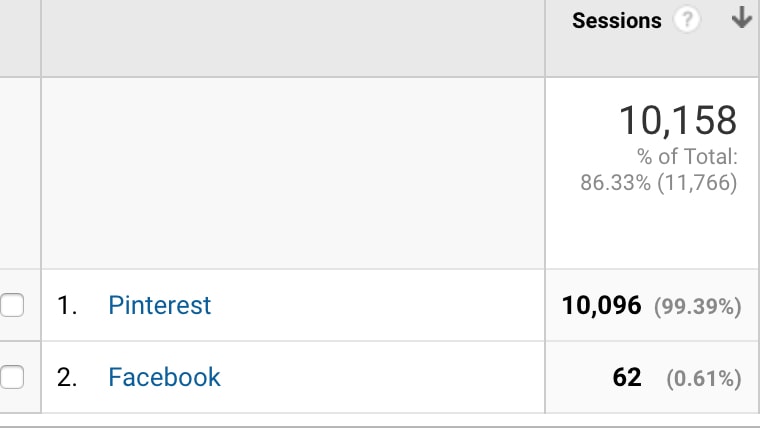Select Pinterest's 10,096 sessions value
The height and width of the screenshot is (428, 760).
point(602,305)
